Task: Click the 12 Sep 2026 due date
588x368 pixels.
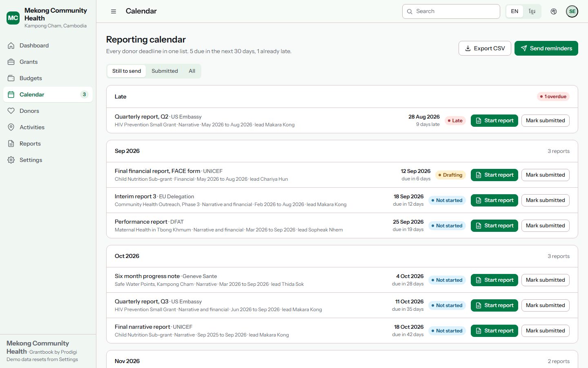Action: (x=415, y=171)
